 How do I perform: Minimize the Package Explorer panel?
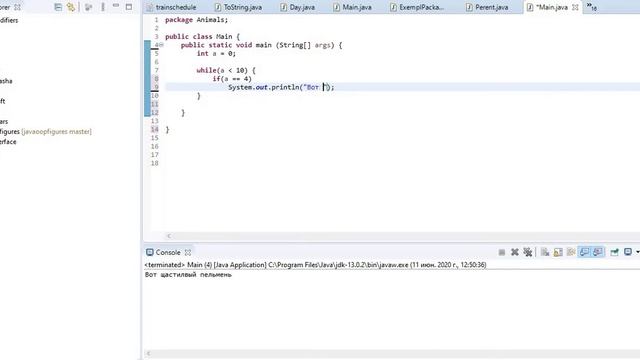pyautogui.click(x=116, y=6)
